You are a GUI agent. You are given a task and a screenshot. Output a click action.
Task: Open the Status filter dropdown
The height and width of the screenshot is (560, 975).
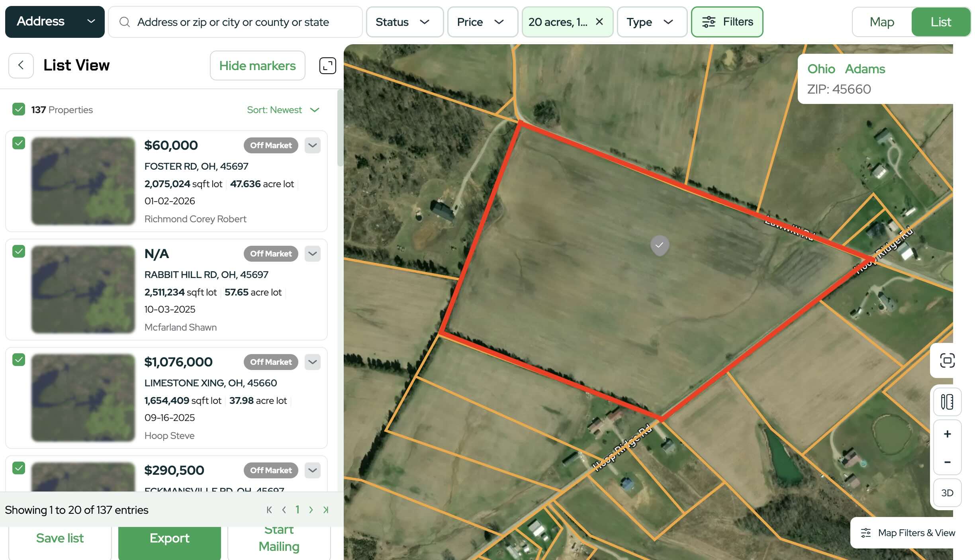pyautogui.click(x=404, y=22)
